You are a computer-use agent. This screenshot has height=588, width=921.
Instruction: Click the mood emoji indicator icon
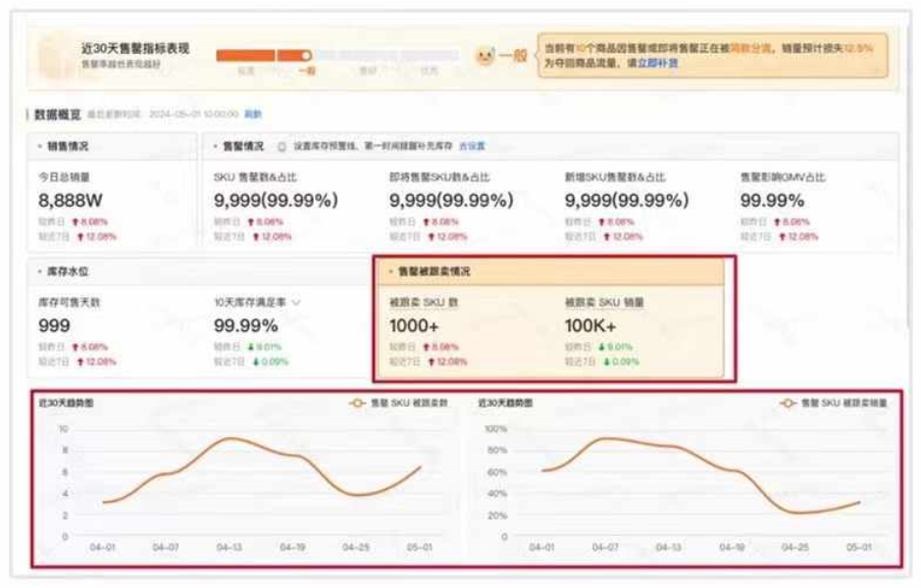coord(486,56)
